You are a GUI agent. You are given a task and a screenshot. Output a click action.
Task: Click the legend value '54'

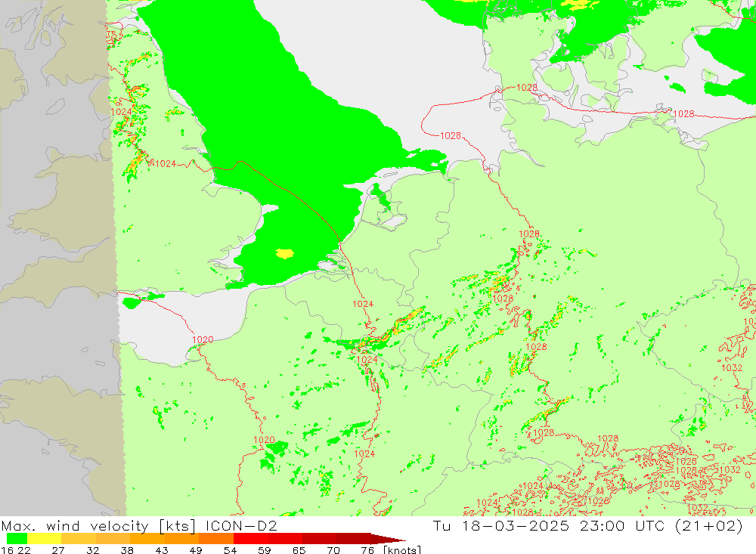tap(230, 549)
